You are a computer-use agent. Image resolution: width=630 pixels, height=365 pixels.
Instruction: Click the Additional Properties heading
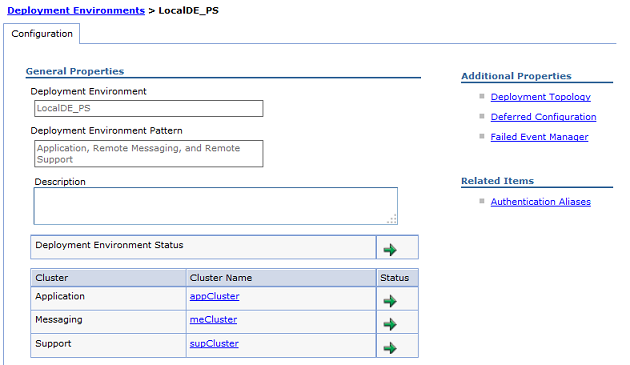516,76
